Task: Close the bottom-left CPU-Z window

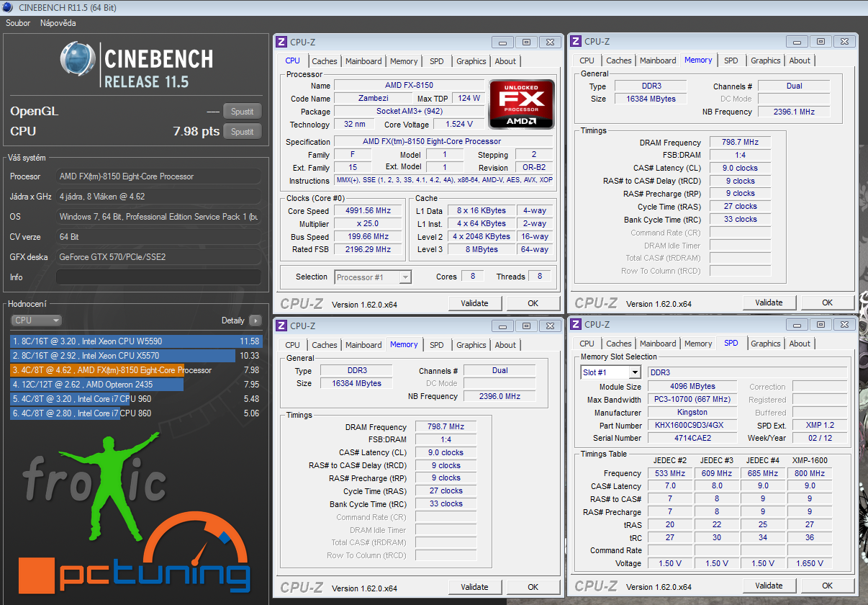Action: point(551,326)
